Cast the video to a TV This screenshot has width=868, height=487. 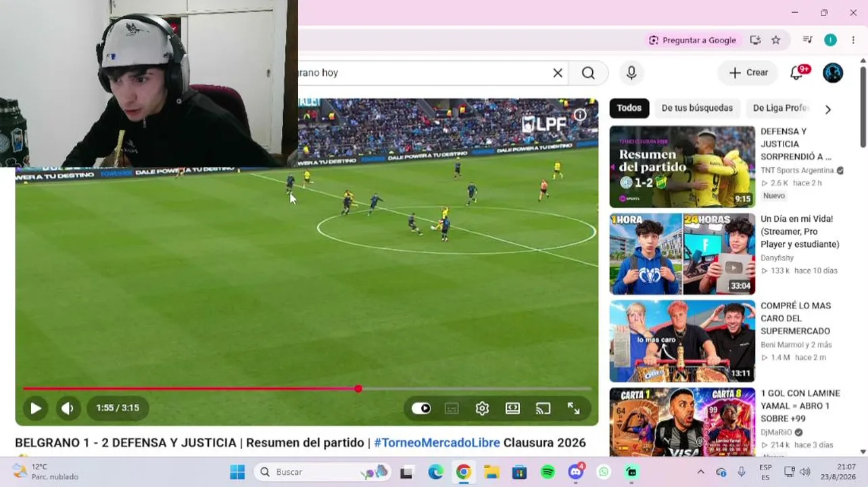click(543, 409)
